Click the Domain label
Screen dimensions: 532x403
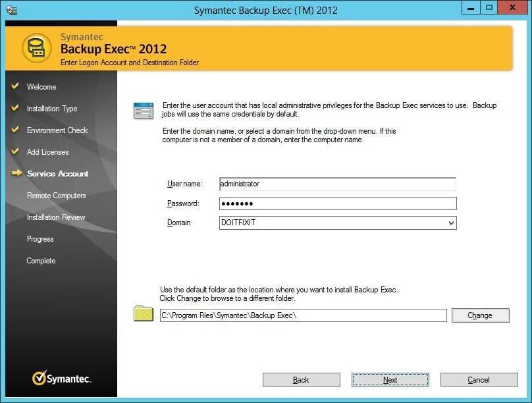click(179, 223)
